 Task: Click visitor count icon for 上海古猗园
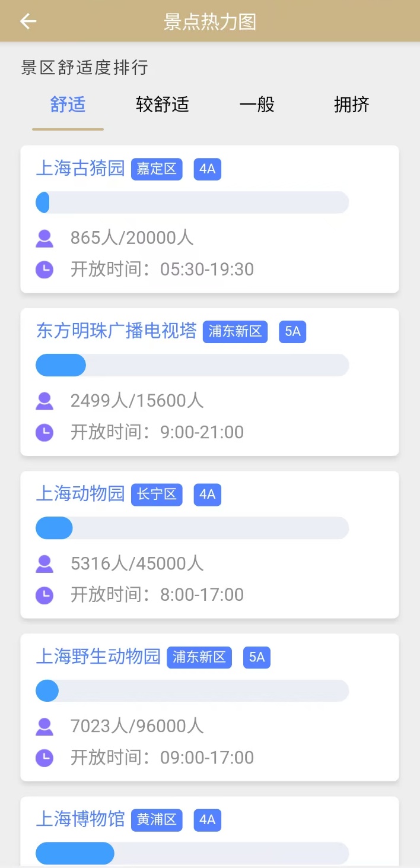(x=44, y=238)
